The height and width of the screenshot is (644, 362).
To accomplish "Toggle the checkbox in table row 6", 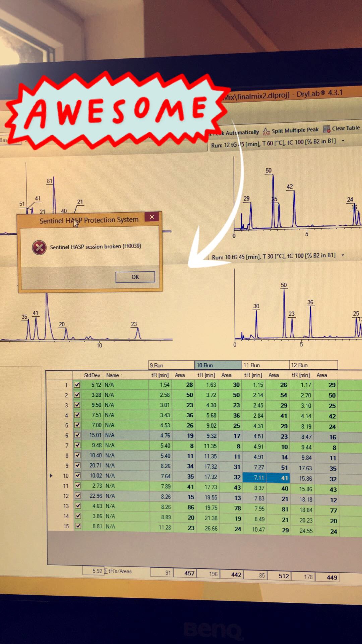I will (x=77, y=435).
